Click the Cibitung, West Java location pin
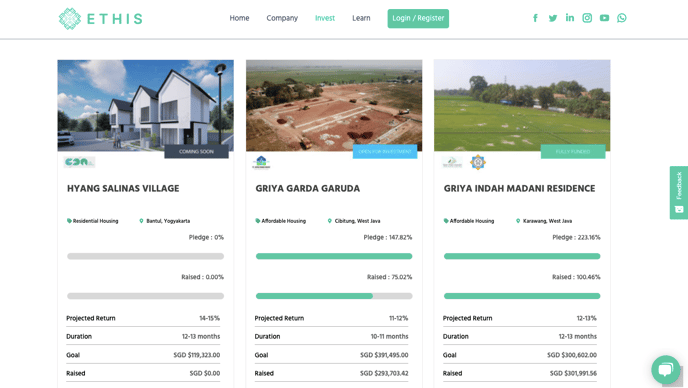 pyautogui.click(x=330, y=221)
